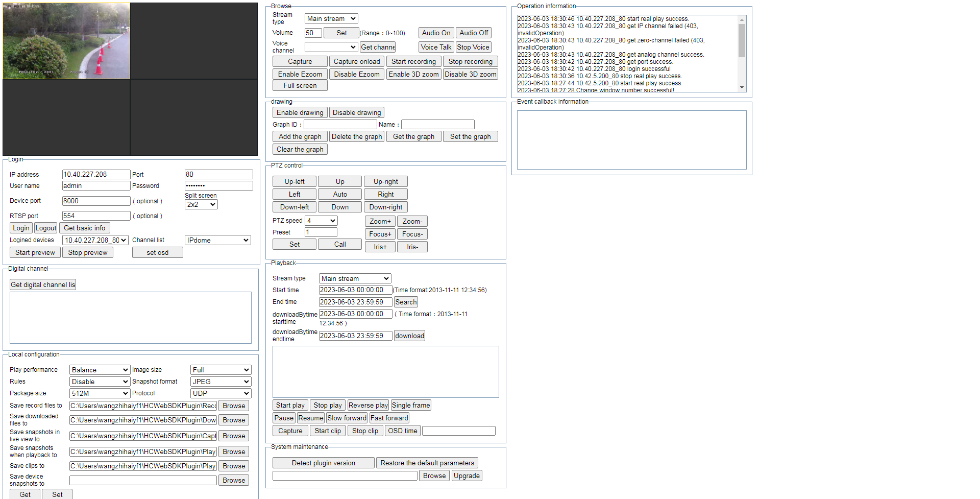980x499 pixels.
Task: Select the live camera video pane
Action: click(x=66, y=41)
